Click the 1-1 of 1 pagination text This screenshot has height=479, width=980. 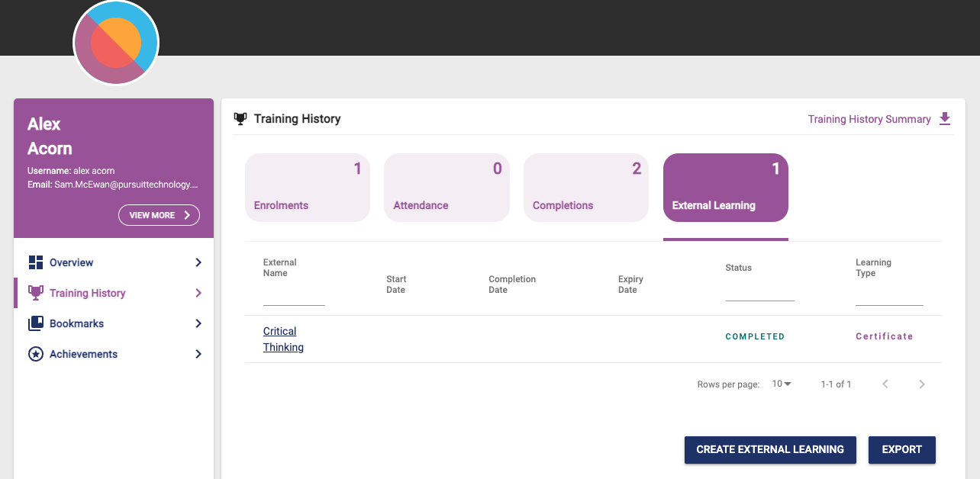(x=836, y=384)
